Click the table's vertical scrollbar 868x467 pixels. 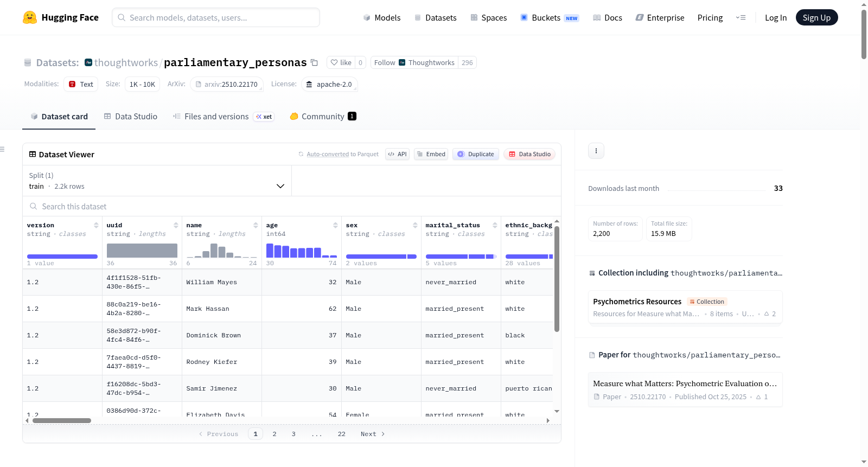tap(557, 279)
